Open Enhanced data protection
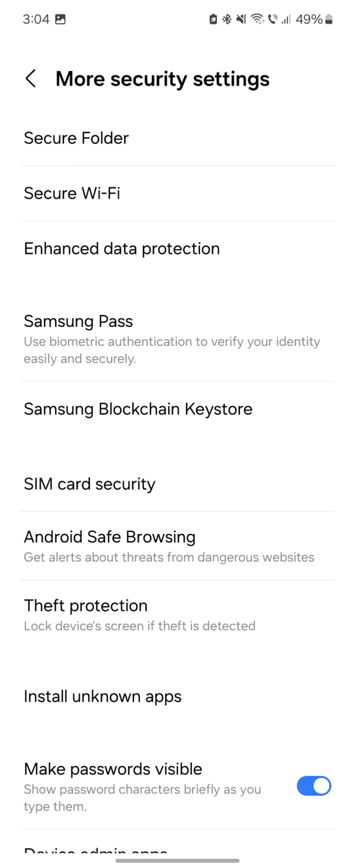 point(122,249)
